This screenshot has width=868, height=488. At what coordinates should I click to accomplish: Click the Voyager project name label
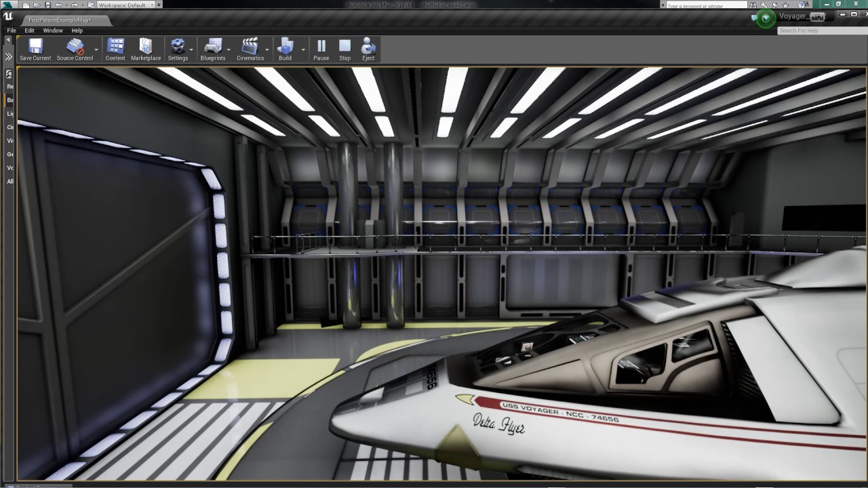click(x=802, y=16)
